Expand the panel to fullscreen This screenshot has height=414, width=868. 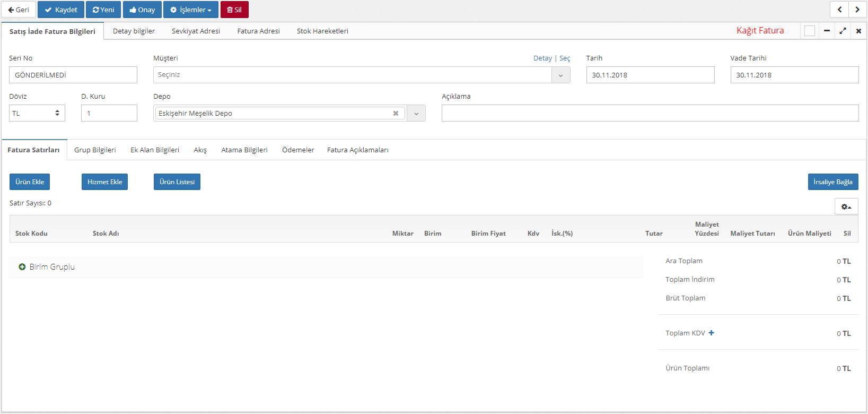(x=843, y=31)
